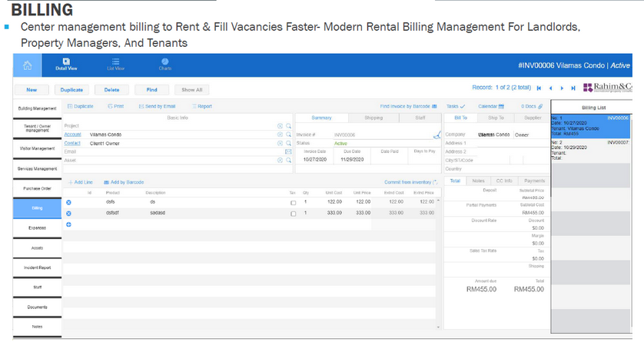The height and width of the screenshot is (349, 644).
Task: Click Add by Barcode icon
Action: click(105, 182)
